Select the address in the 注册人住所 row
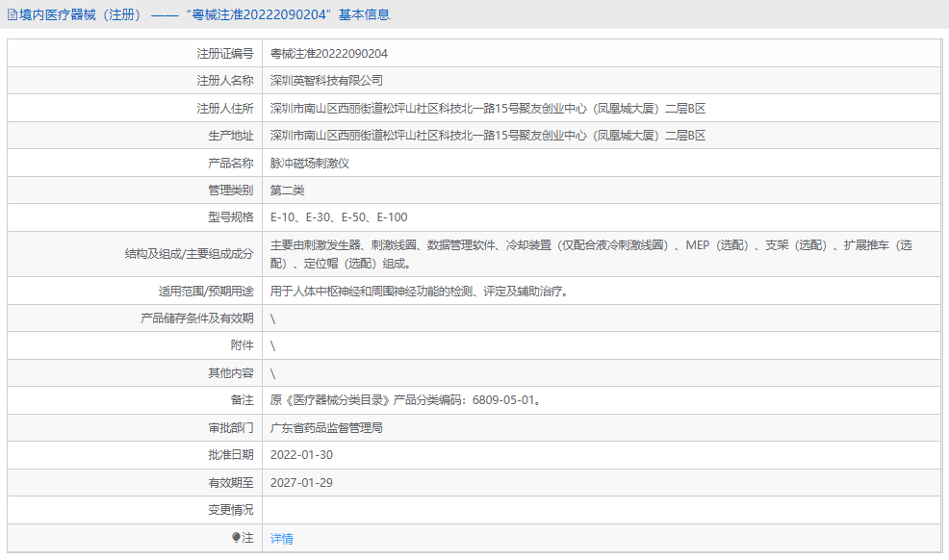The width and height of the screenshot is (949, 560). (488, 109)
